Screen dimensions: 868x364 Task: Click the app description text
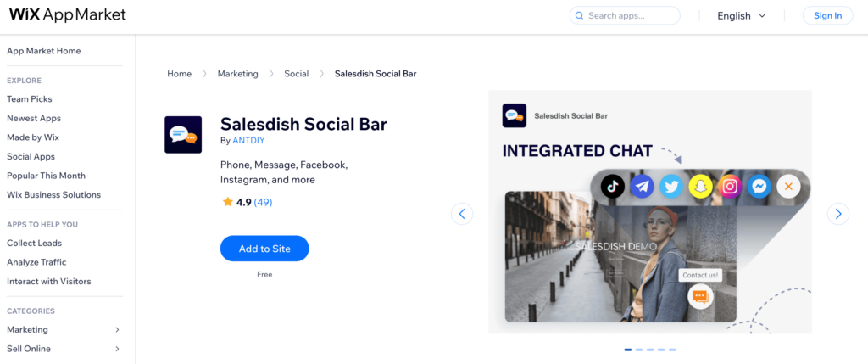click(283, 172)
